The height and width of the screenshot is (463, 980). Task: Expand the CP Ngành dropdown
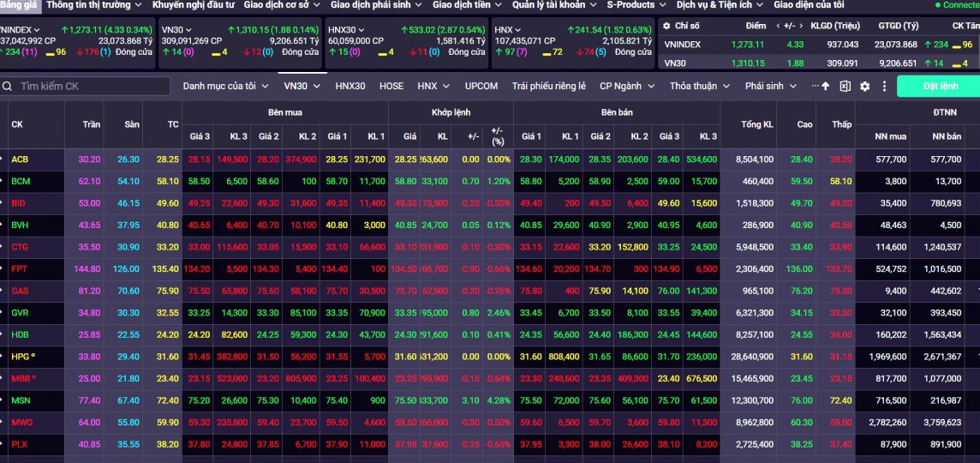click(x=625, y=86)
